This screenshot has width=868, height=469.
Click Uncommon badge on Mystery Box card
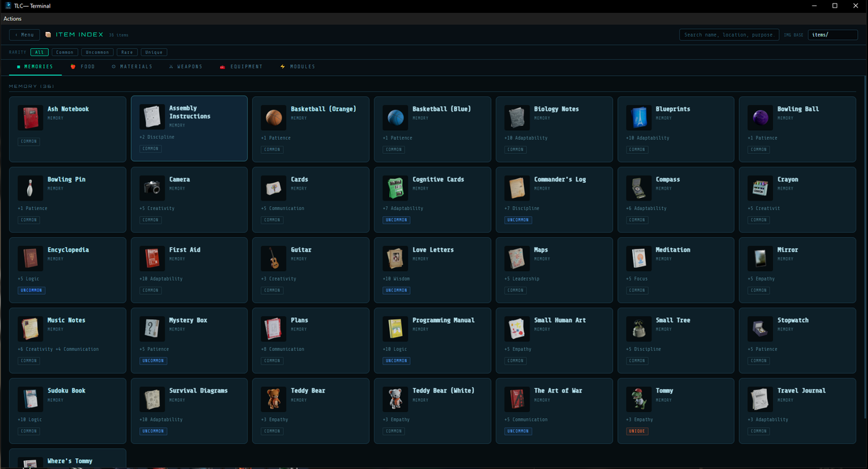click(x=153, y=361)
